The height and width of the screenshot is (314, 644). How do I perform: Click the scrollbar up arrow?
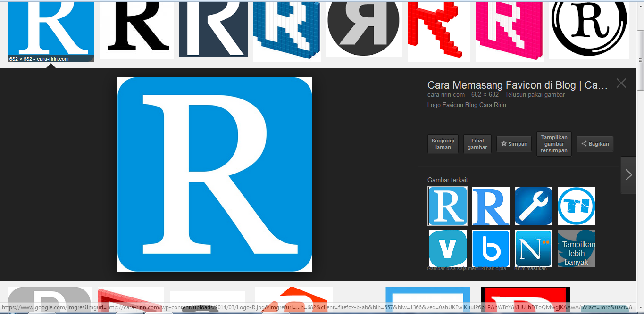(x=640, y=6)
